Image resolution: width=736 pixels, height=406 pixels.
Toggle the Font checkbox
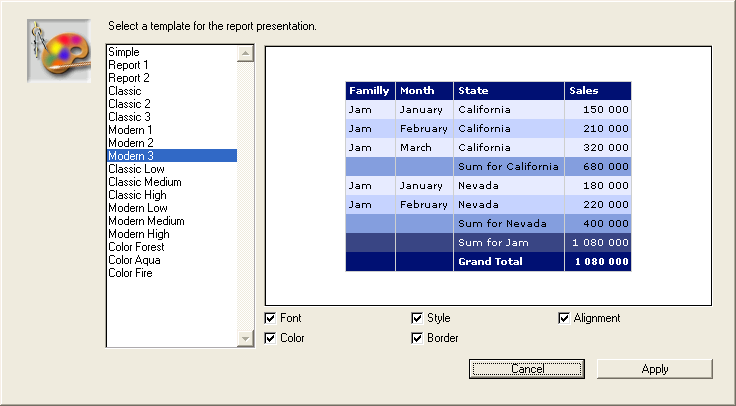click(x=271, y=318)
